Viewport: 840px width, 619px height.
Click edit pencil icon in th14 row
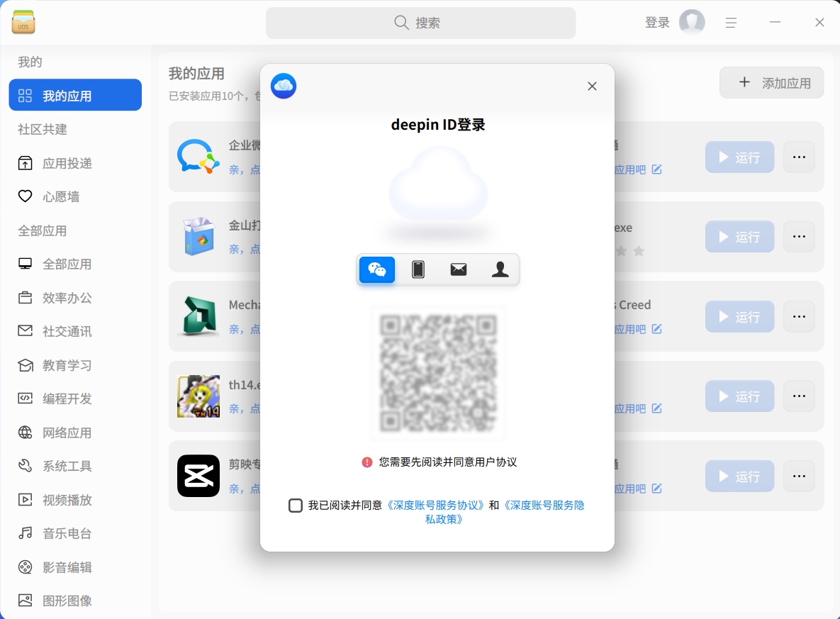pyautogui.click(x=657, y=408)
